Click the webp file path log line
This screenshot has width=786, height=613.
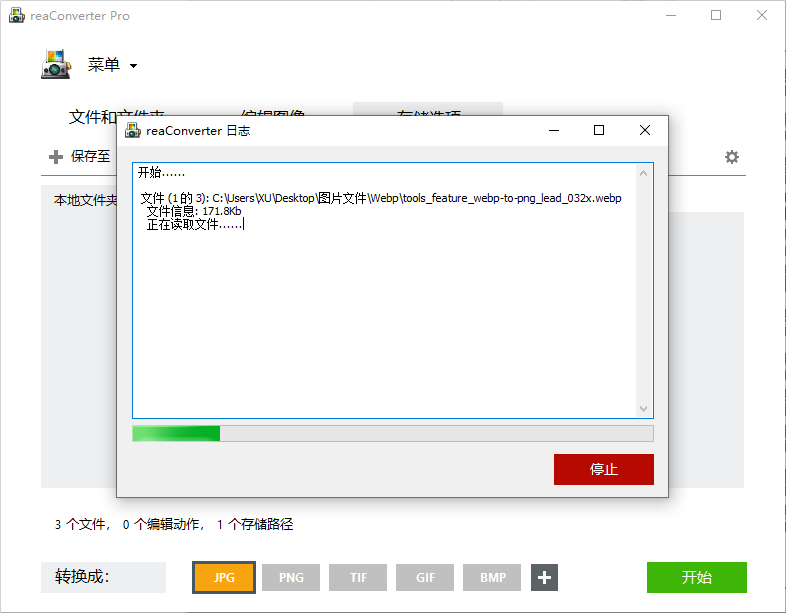(381, 198)
